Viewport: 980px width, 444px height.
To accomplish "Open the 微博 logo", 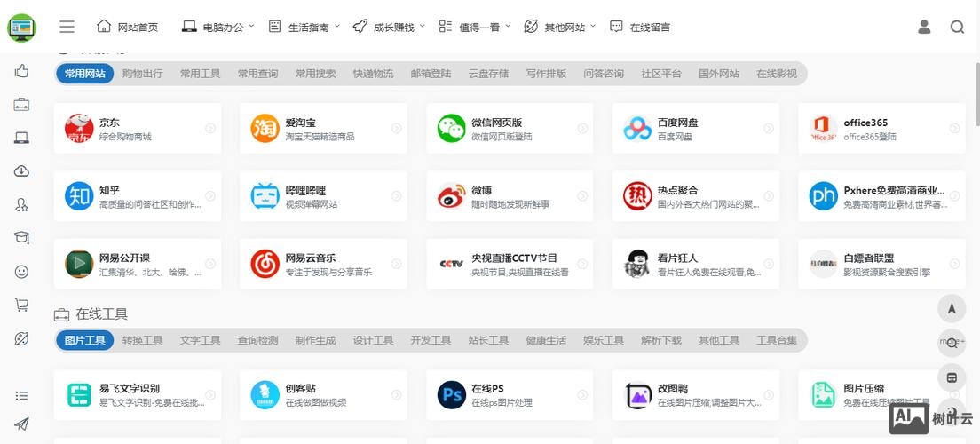I will point(451,195).
